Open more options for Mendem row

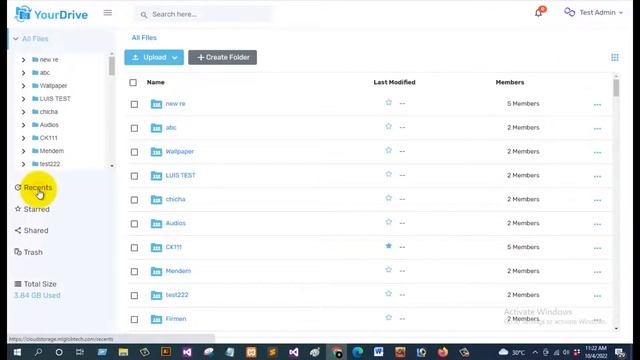(x=598, y=272)
